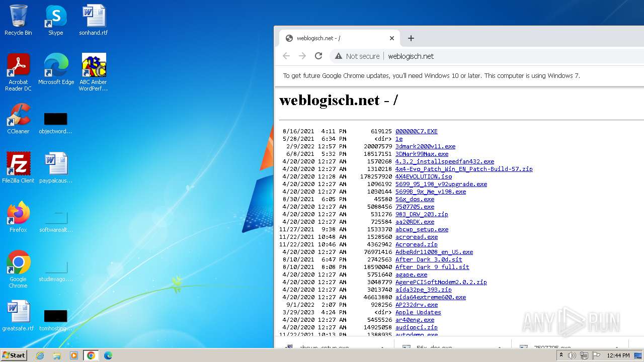
Task: Open the Recycle Bin desktop icon
Action: tap(18, 20)
